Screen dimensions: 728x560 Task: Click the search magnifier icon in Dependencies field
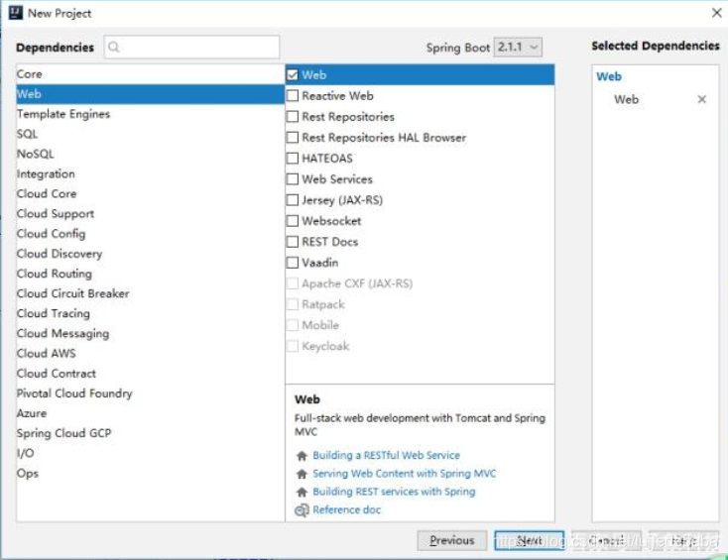pos(114,47)
